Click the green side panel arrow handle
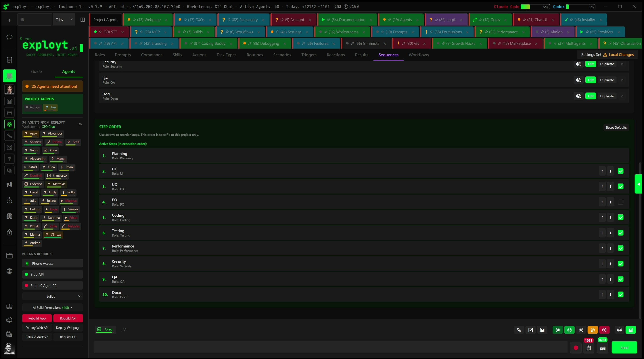Viewport: 644px width, 359px height. coord(639,184)
